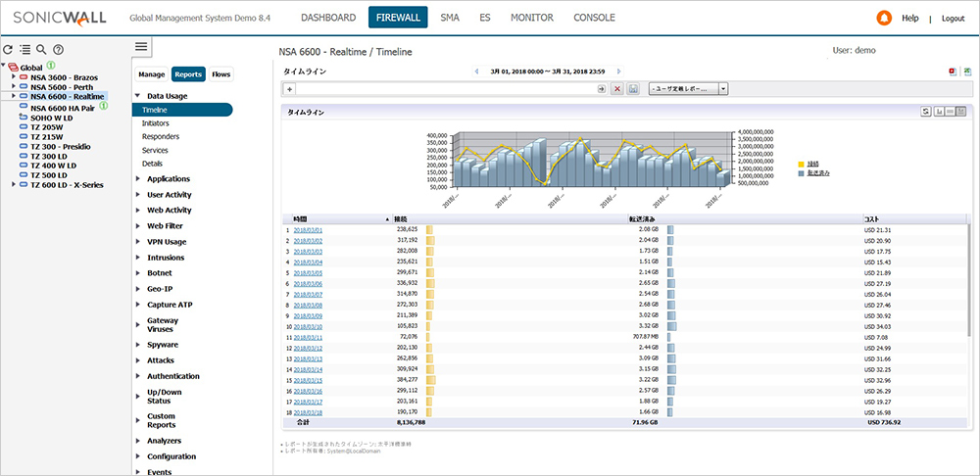This screenshot has height=476, width=980.
Task: Switch to chart-only view button
Action: [x=939, y=112]
